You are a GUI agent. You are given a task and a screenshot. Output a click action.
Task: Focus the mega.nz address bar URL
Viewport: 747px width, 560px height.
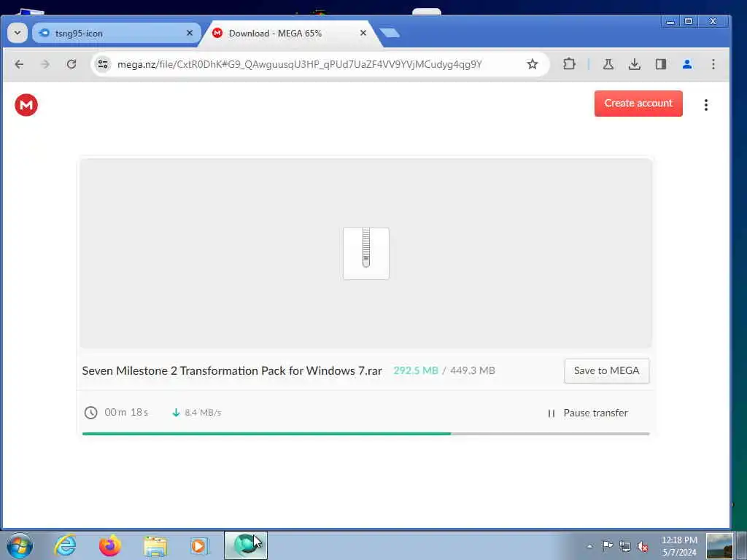(300, 64)
